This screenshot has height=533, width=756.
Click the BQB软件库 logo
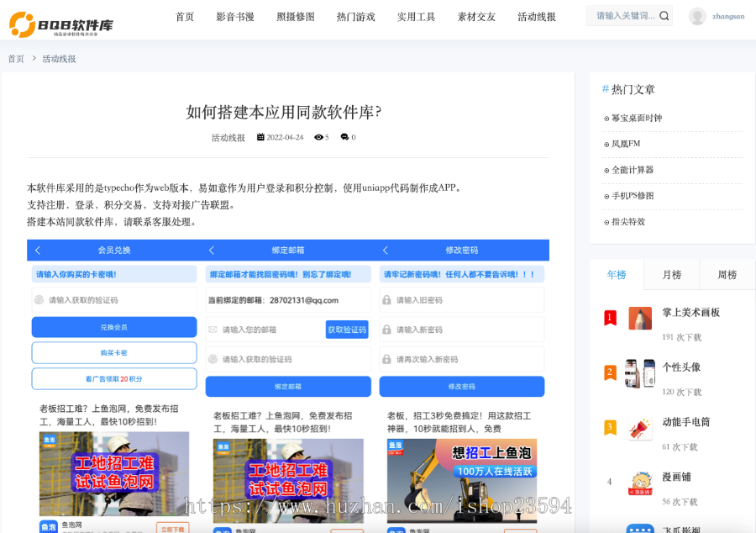click(61, 24)
